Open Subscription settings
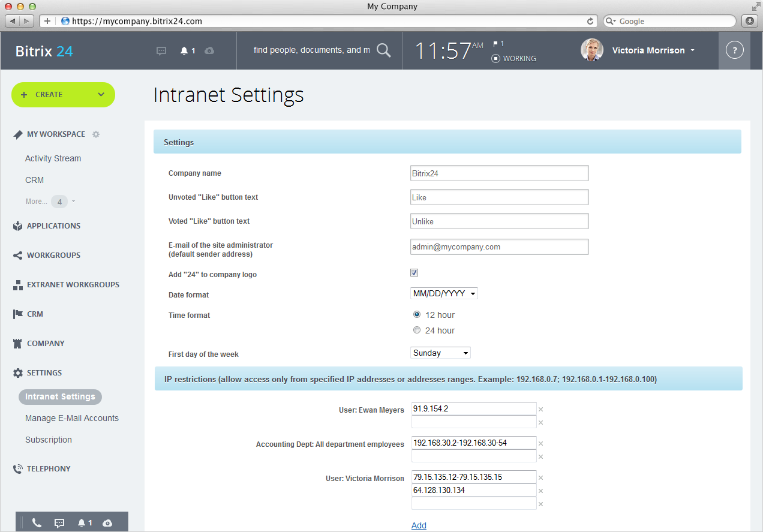The image size is (763, 532). pyautogui.click(x=49, y=440)
